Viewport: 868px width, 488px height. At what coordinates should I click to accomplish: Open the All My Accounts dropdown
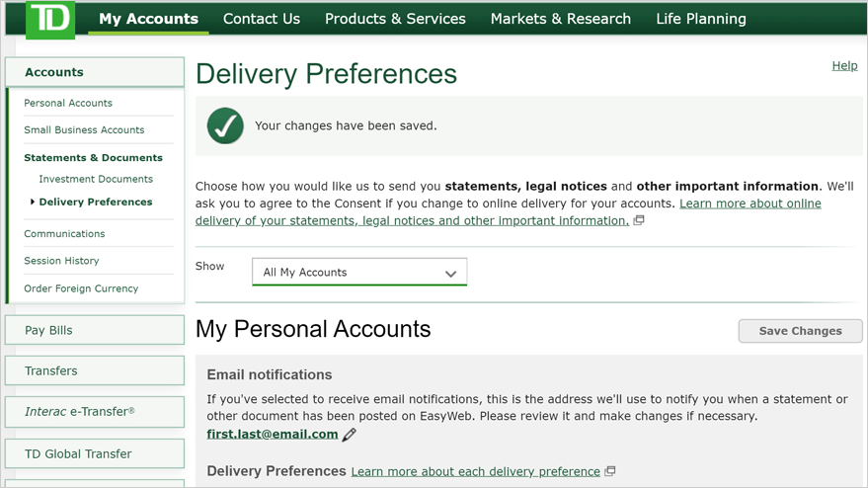point(359,272)
